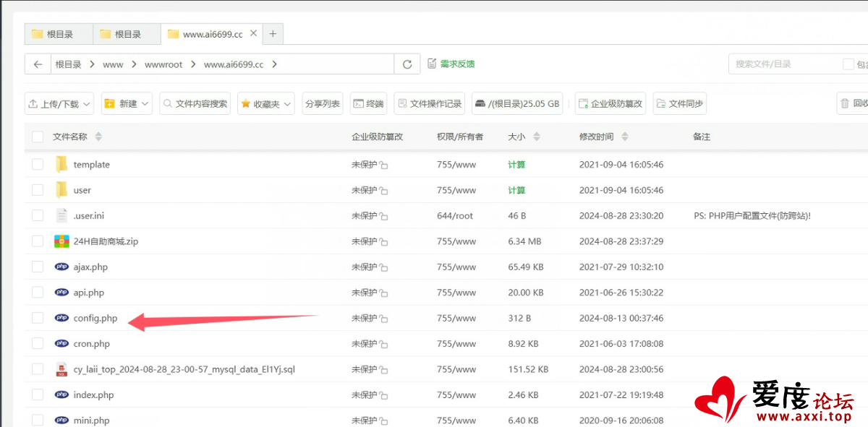
Task: Tick the checkbox for 24H自助商城.zip
Action: click(x=38, y=241)
